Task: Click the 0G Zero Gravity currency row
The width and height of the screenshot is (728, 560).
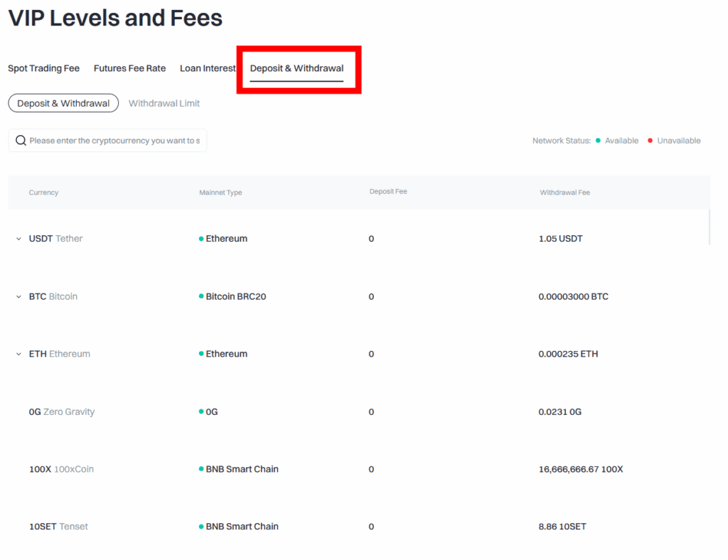Action: click(62, 411)
